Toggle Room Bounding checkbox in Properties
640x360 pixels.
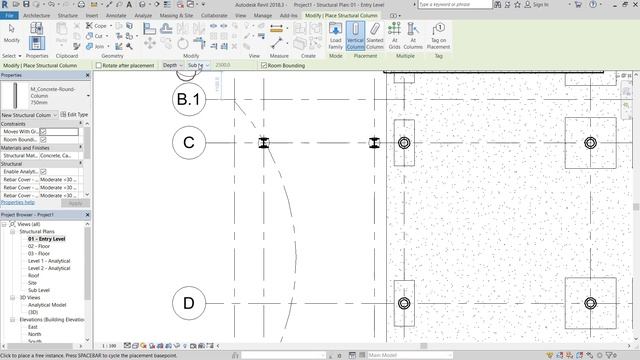coord(43,140)
